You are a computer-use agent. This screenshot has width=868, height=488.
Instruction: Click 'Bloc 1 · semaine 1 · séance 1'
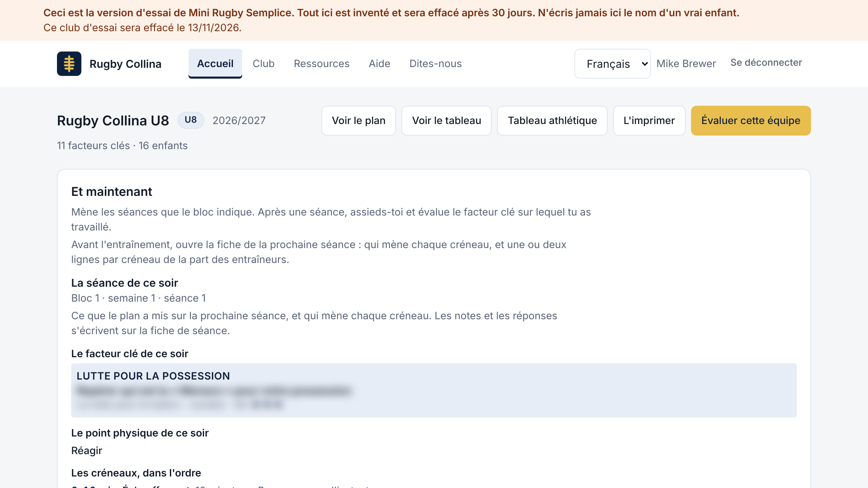pyautogui.click(x=139, y=298)
